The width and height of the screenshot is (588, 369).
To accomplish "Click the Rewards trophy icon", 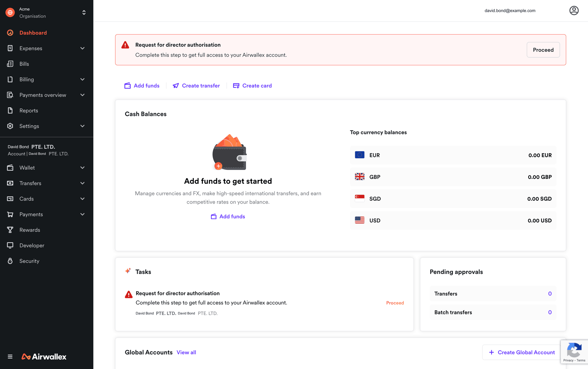I will 10,230.
